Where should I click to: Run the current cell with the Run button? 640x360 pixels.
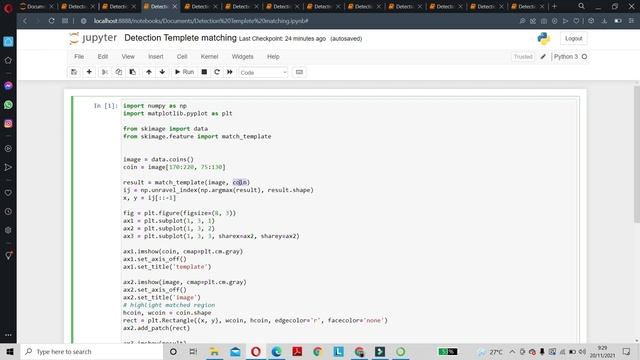click(184, 72)
